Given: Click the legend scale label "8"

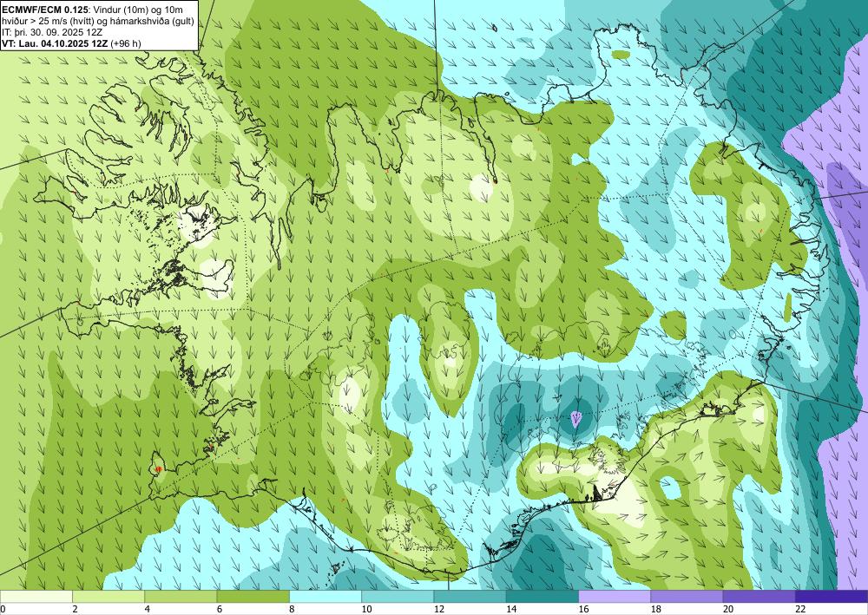Looking at the screenshot, I should click(x=292, y=609).
